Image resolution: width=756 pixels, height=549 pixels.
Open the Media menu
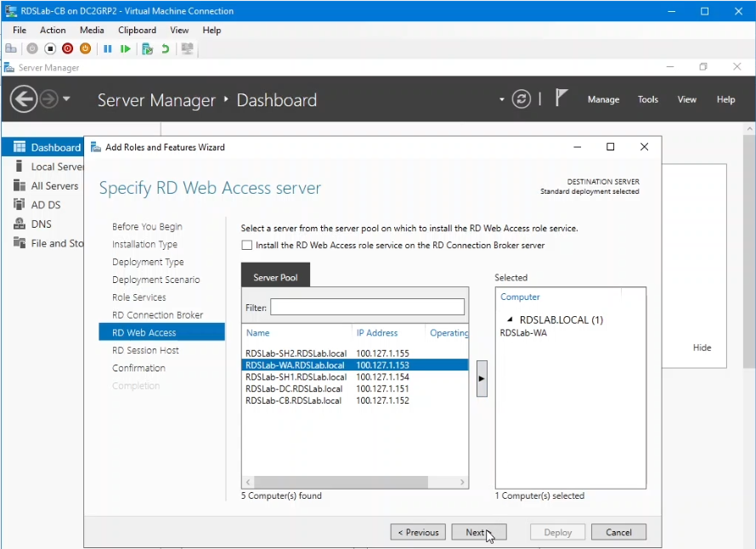pyautogui.click(x=92, y=31)
